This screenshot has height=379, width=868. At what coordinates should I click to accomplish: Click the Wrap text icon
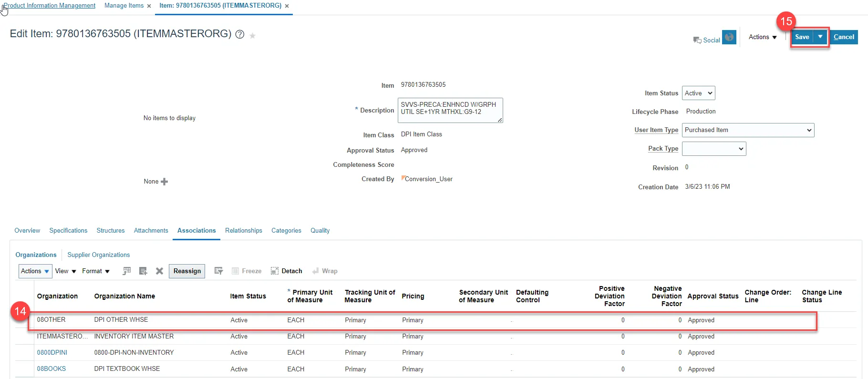(x=315, y=271)
